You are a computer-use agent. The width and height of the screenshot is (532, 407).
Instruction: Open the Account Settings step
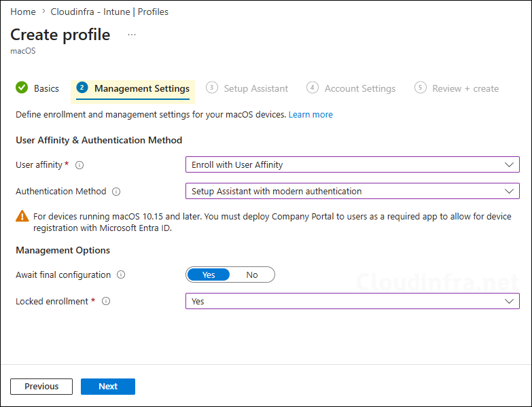point(351,88)
